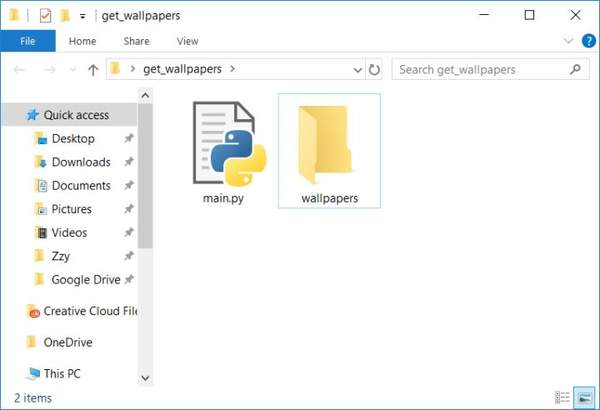Screen dimensions: 600x410
Task: Click the Search get_wallpapers input field
Action: tap(480, 70)
